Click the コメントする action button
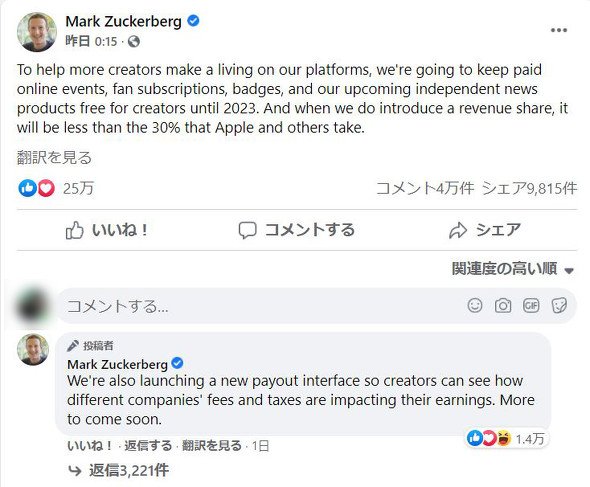This screenshot has width=590, height=487. 297,230
